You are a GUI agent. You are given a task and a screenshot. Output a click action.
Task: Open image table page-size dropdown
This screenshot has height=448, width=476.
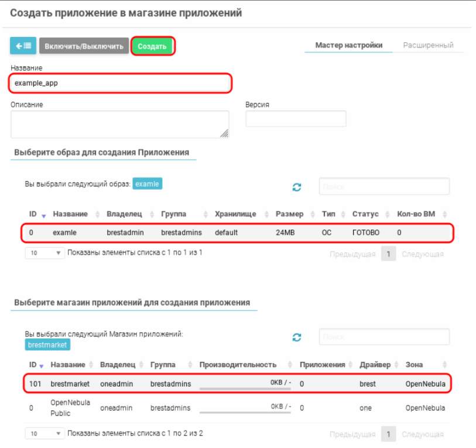tap(44, 254)
